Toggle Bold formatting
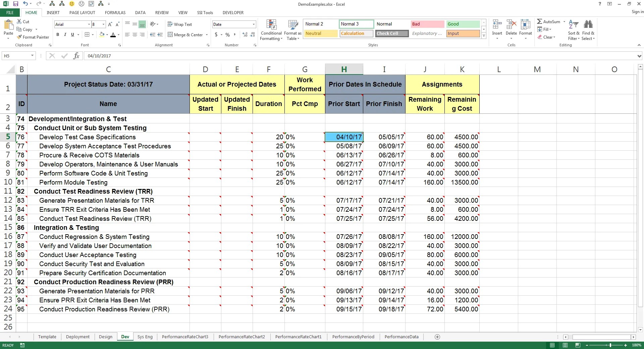 [58, 34]
